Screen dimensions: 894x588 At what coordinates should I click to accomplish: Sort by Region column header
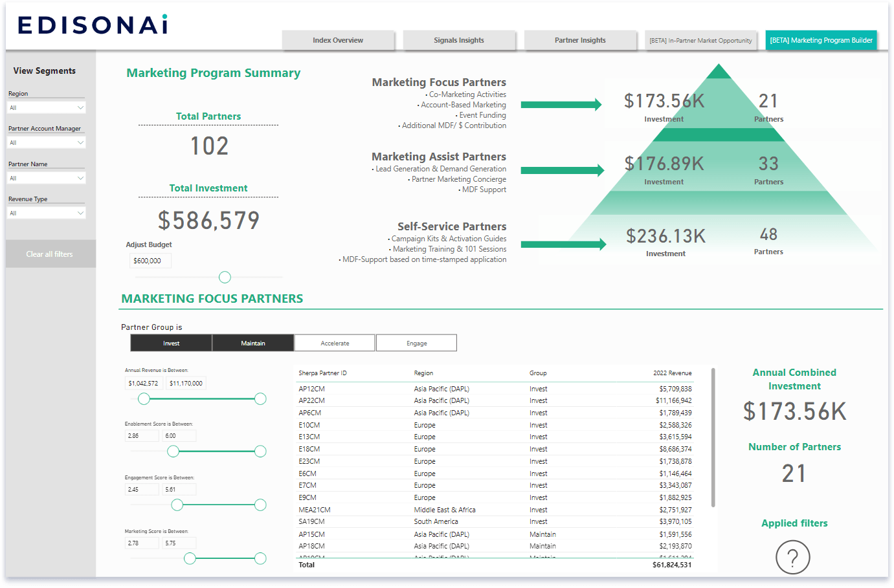click(423, 373)
